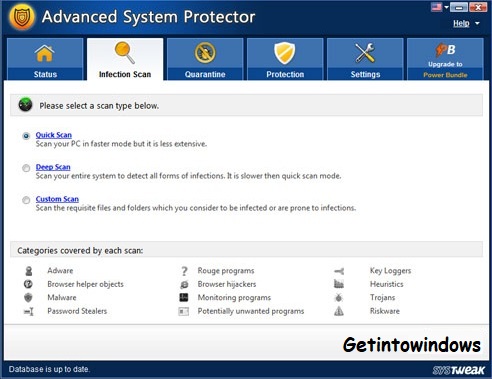Click the Potentially unwanted programs icon
Image resolution: width=492 pixels, height=379 pixels.
pos(184,311)
